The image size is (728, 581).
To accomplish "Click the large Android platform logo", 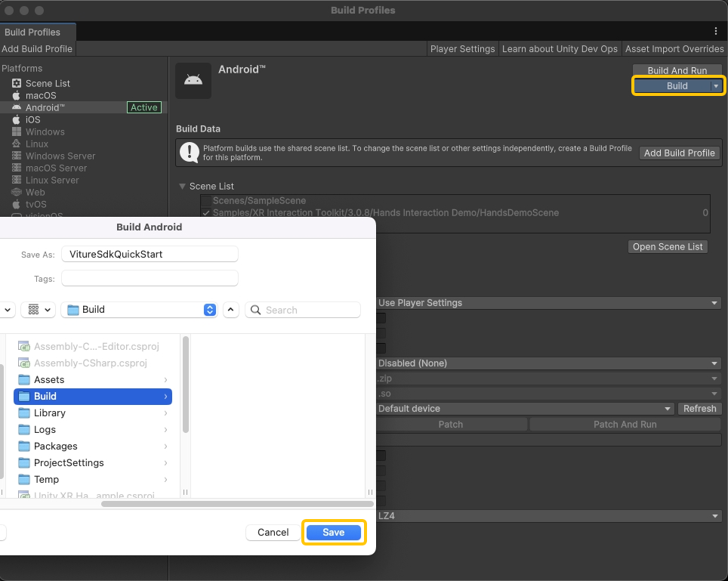I will pyautogui.click(x=193, y=81).
